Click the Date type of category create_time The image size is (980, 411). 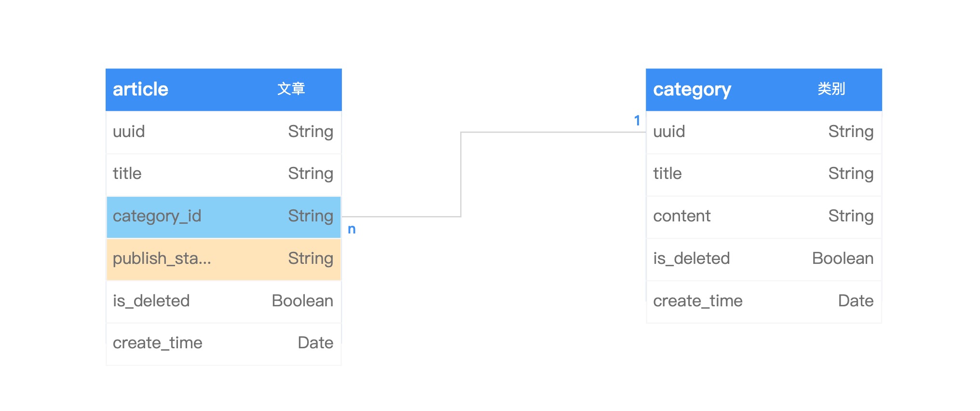[856, 301]
